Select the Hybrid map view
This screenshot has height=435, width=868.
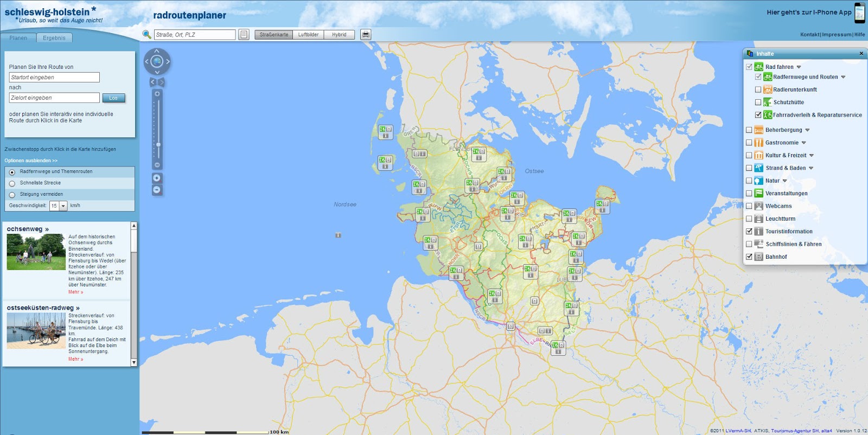pyautogui.click(x=339, y=35)
